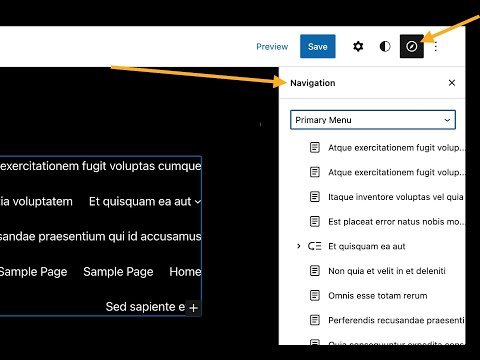This screenshot has width=480, height=360.
Task: Click exercitationem fugit voluptas cumque canvas item
Action: (101, 166)
